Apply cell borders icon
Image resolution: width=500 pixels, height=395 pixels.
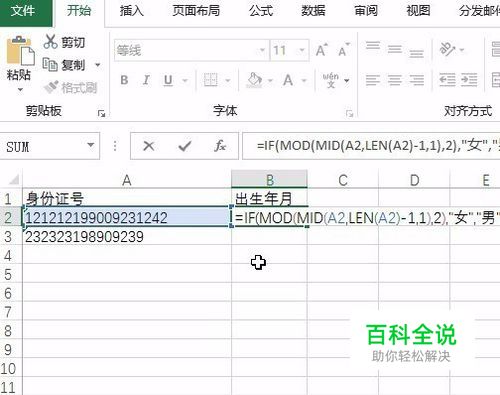[x=211, y=80]
